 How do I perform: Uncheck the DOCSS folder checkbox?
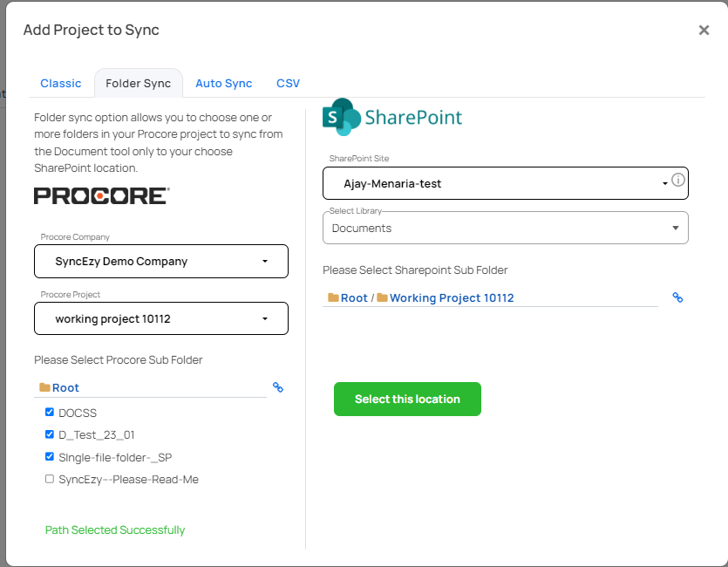coord(50,413)
